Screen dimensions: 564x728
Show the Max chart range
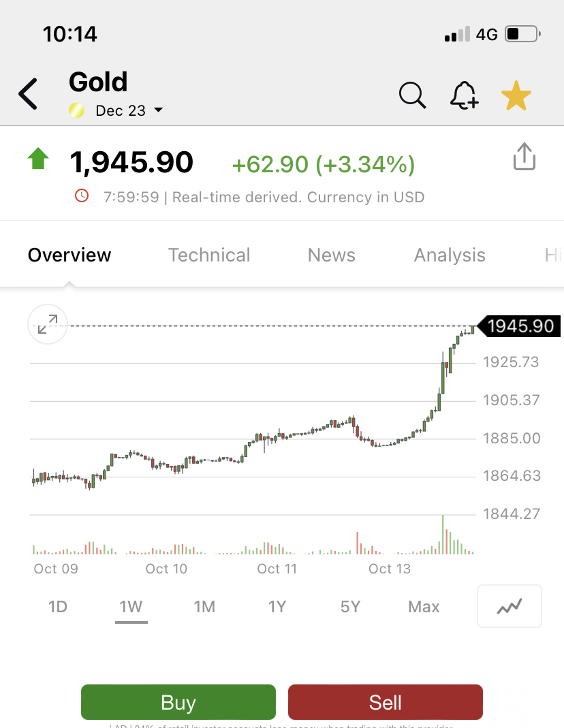[424, 606]
